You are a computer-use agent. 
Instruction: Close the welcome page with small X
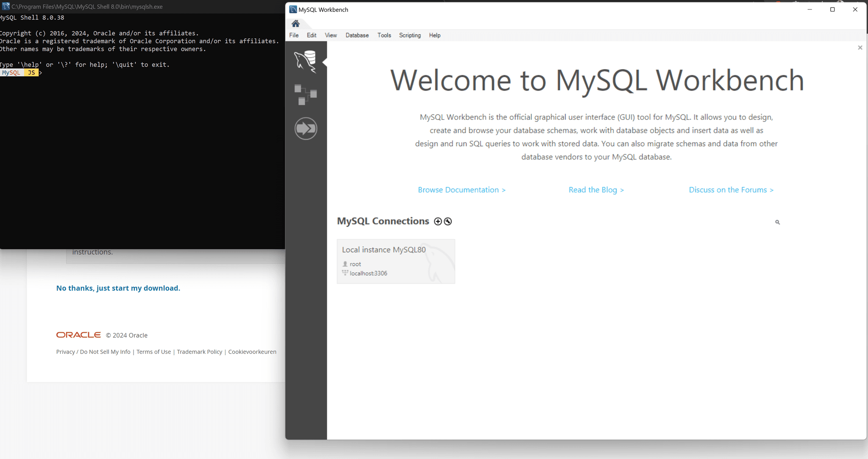coord(860,47)
